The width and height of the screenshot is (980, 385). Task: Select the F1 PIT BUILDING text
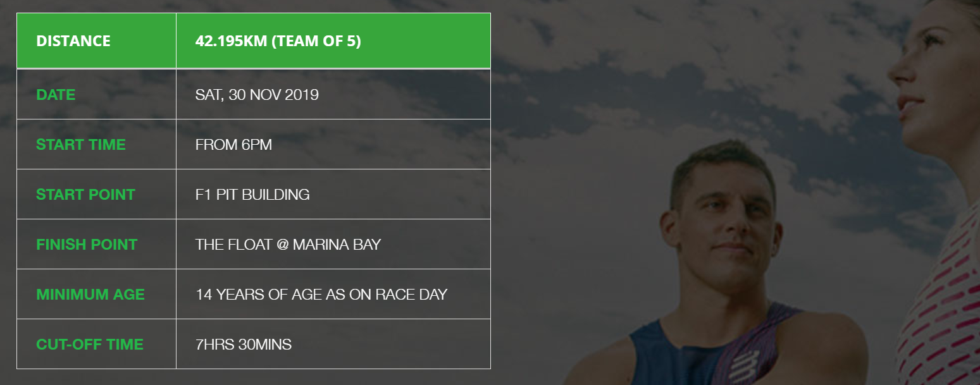(x=252, y=195)
